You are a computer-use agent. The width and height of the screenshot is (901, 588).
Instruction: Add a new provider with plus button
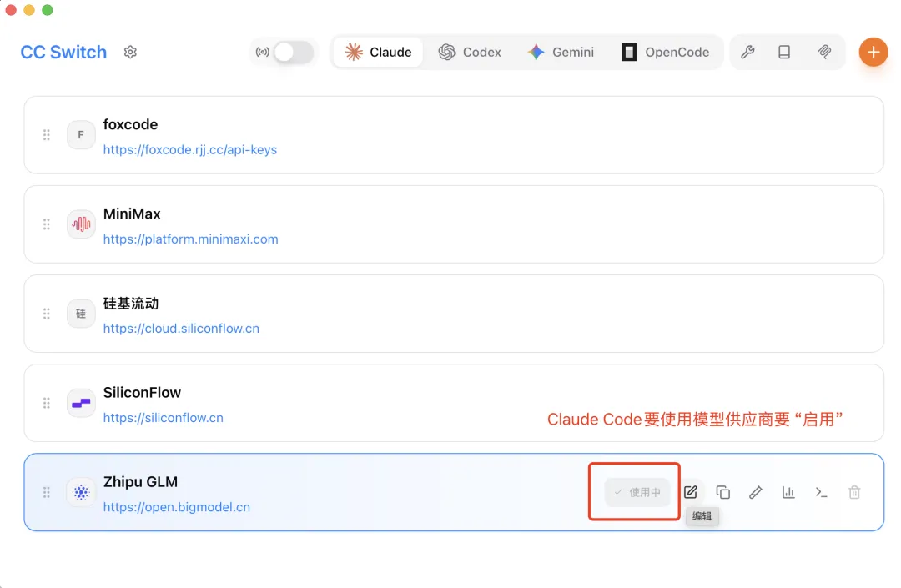[x=873, y=53]
